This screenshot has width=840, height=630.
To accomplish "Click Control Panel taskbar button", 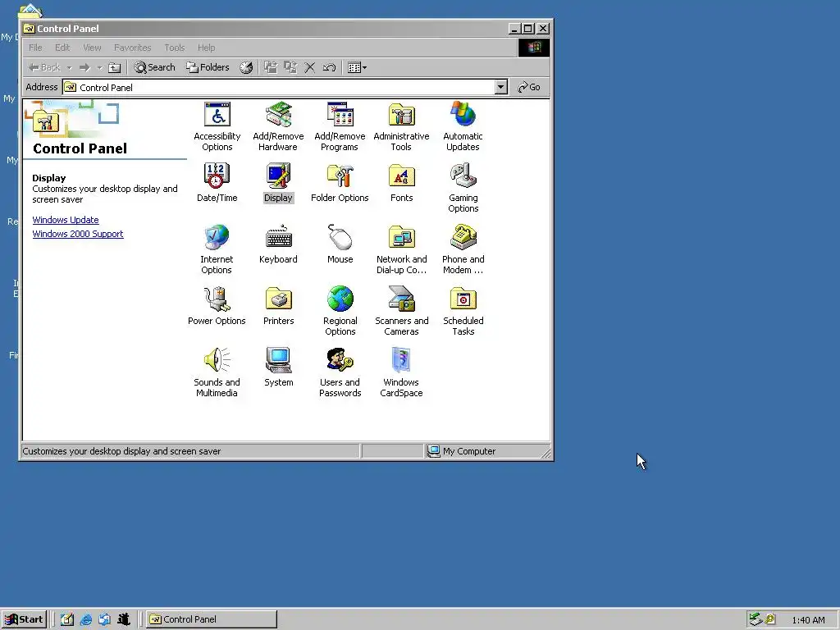I will tap(212, 619).
